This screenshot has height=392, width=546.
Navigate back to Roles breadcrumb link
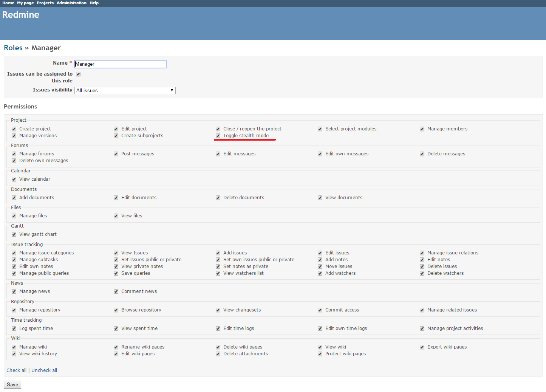point(13,48)
